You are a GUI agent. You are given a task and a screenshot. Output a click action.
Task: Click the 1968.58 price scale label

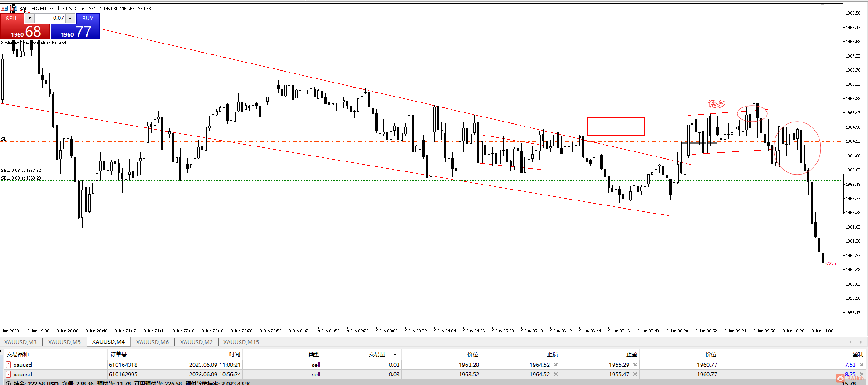click(x=853, y=13)
